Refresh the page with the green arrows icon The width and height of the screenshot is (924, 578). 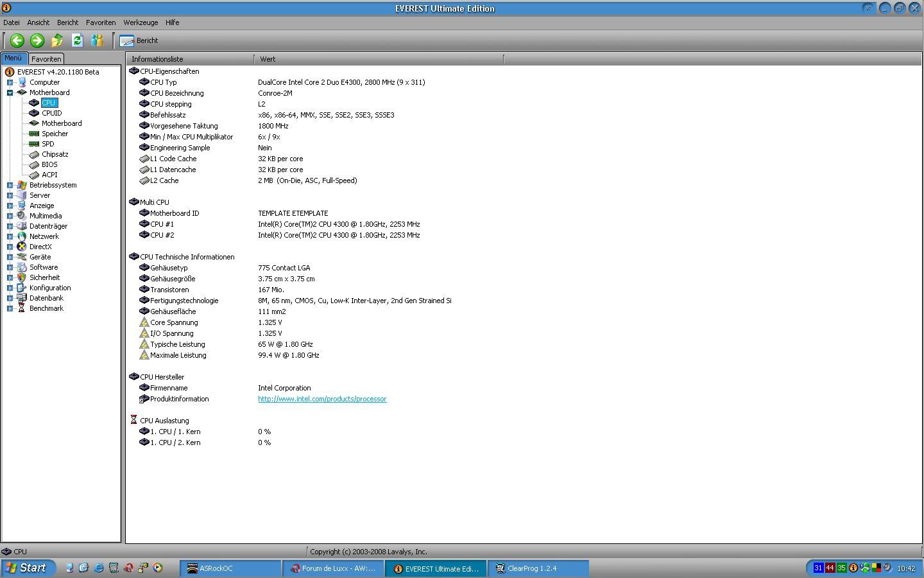point(77,40)
